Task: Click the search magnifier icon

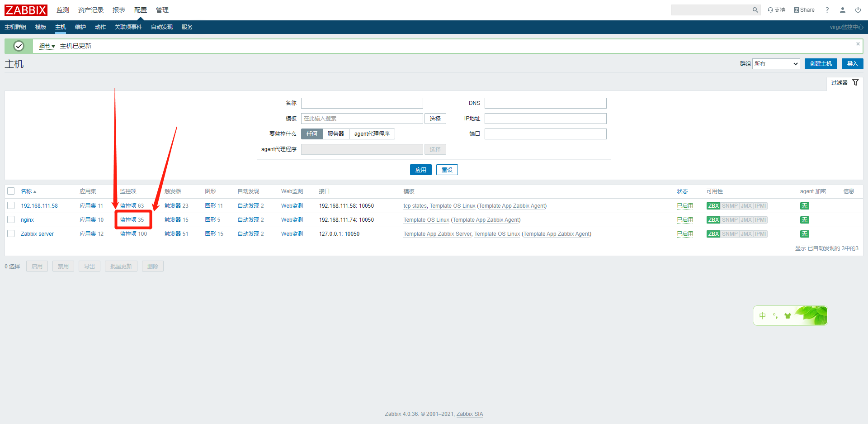Action: click(x=755, y=10)
